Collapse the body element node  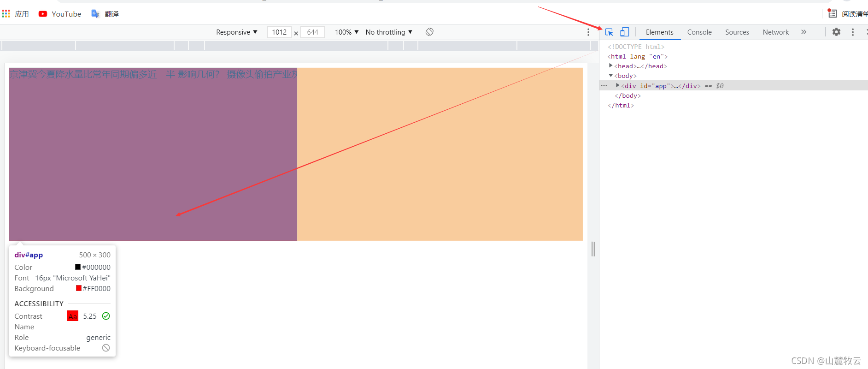pos(611,76)
